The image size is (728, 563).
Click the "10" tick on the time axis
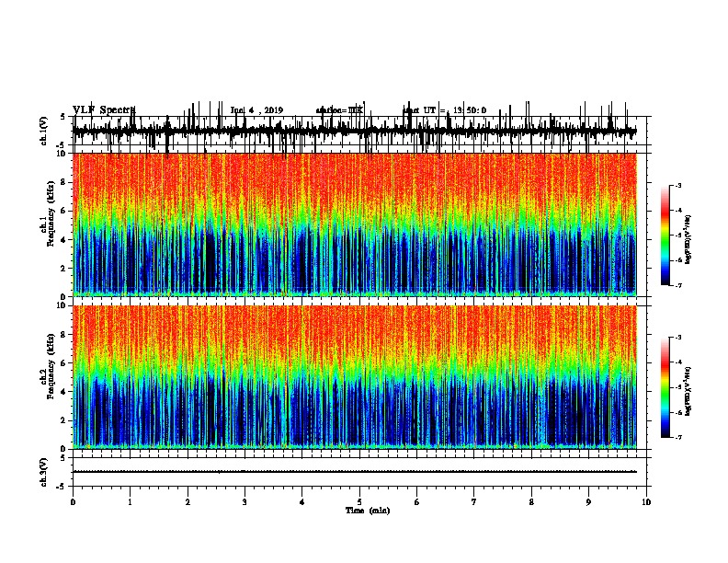[x=646, y=502]
